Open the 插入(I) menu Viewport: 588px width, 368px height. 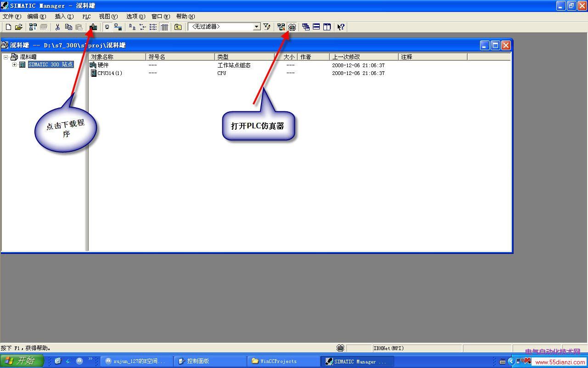64,17
